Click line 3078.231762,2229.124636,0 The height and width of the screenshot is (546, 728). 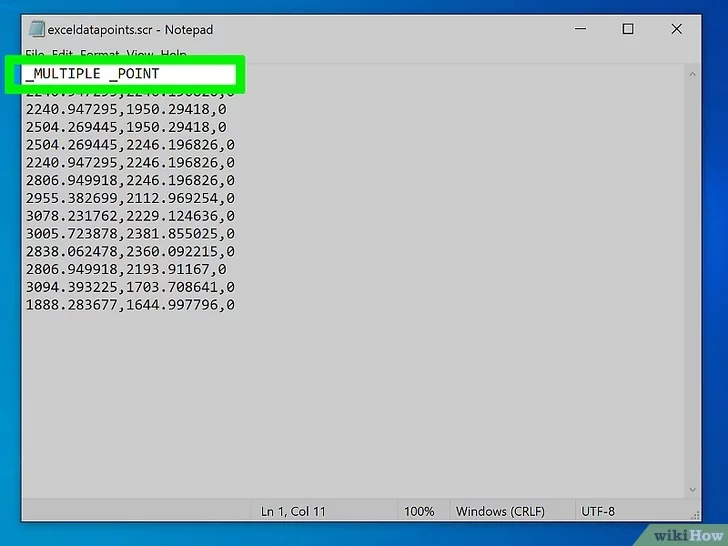[130, 216]
